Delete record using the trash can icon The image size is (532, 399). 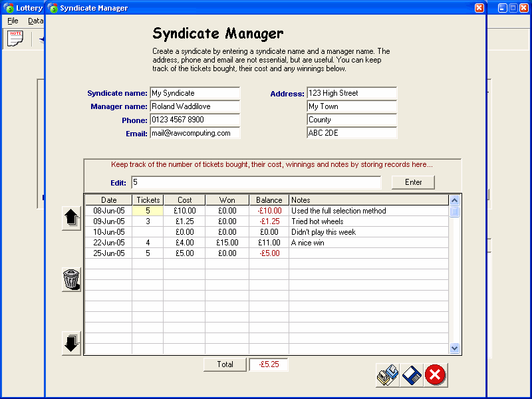[71, 280]
